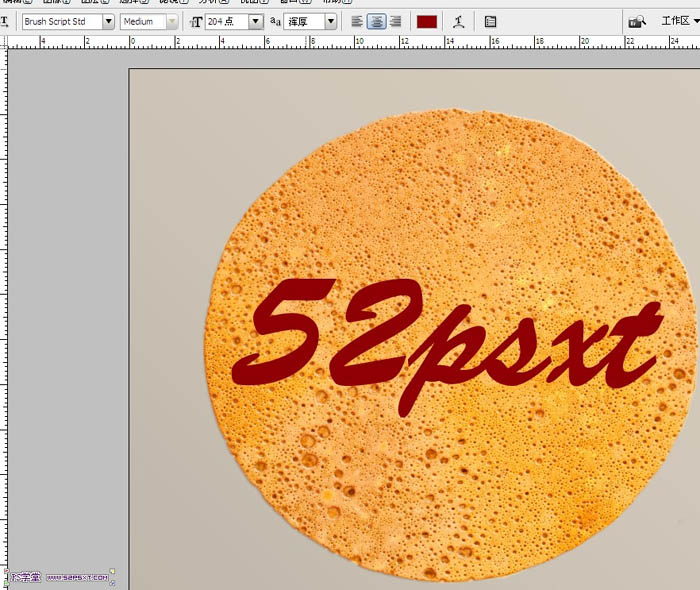The image size is (700, 590).
Task: Open the 工作区 workspace menu
Action: (680, 21)
